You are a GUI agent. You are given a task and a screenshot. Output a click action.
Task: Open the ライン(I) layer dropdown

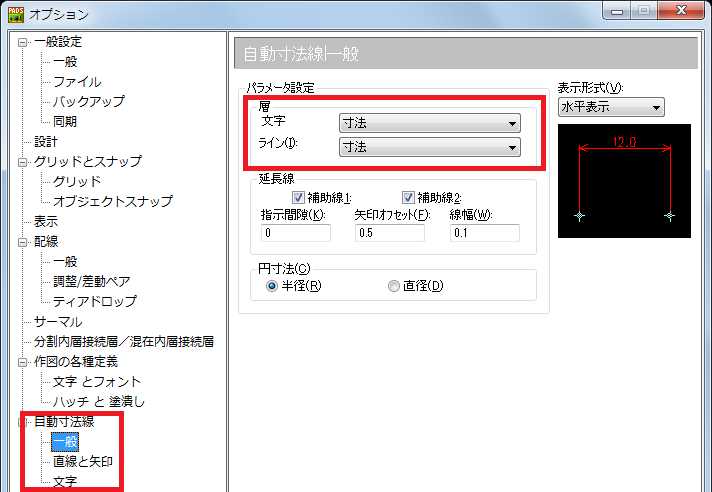coord(430,147)
